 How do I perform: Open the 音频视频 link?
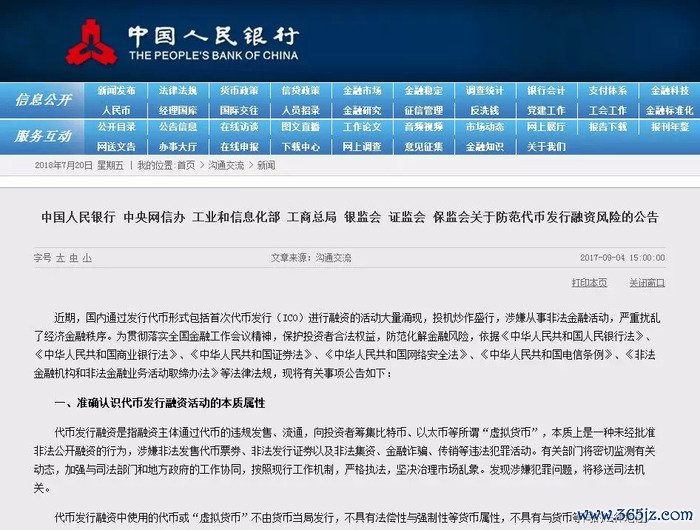pyautogui.click(x=424, y=127)
